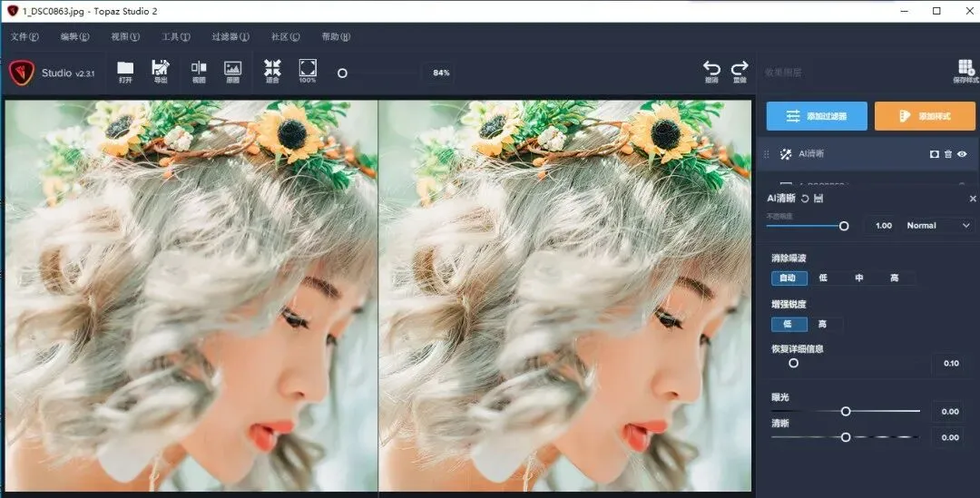Click the Topaz Studio logo icon
Screen dimensions: 980x498
click(x=22, y=73)
